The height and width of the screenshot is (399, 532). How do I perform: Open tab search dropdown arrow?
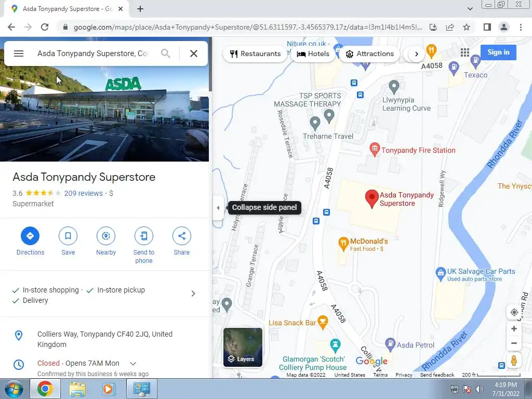(x=470, y=9)
